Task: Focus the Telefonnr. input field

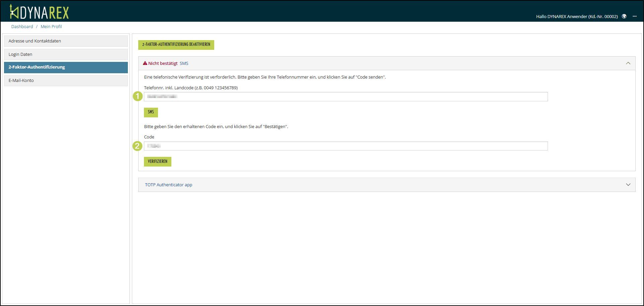Action: [345, 97]
